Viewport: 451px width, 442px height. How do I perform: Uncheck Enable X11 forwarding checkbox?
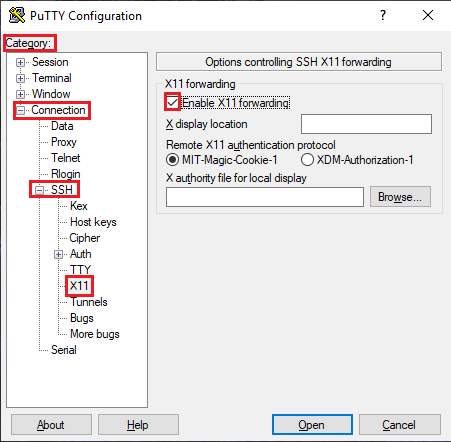(x=172, y=102)
